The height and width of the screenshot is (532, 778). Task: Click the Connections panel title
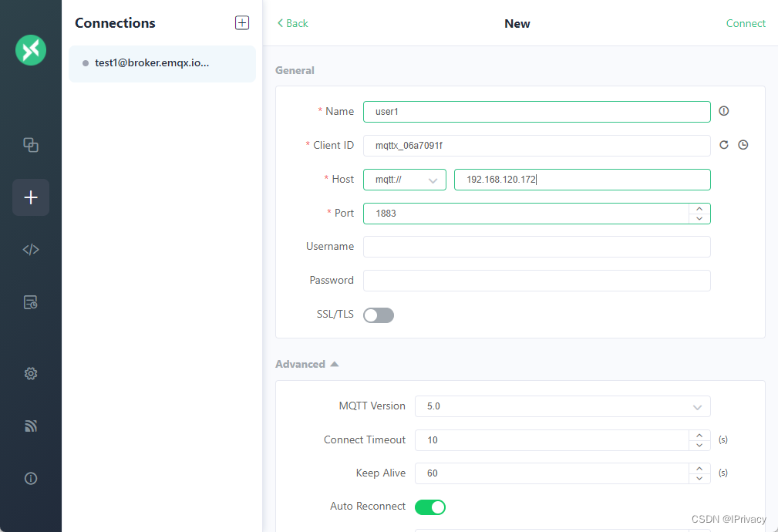tap(115, 23)
